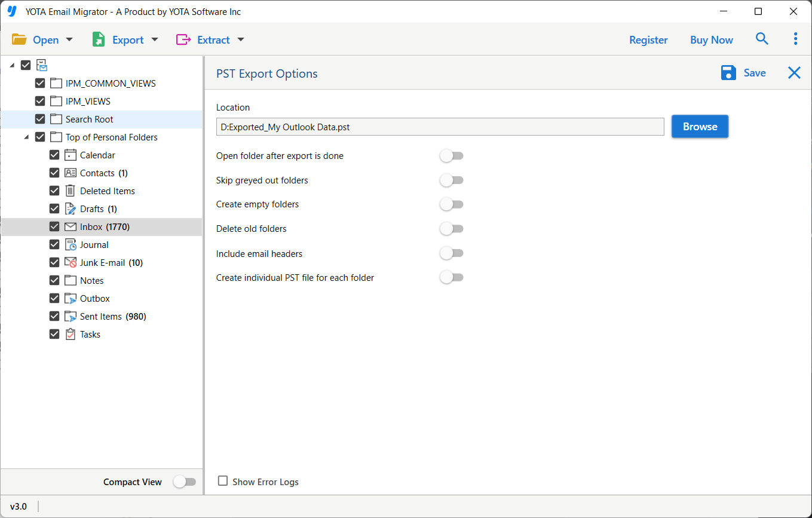Select the Outbox folder label
The image size is (812, 518).
point(95,298)
